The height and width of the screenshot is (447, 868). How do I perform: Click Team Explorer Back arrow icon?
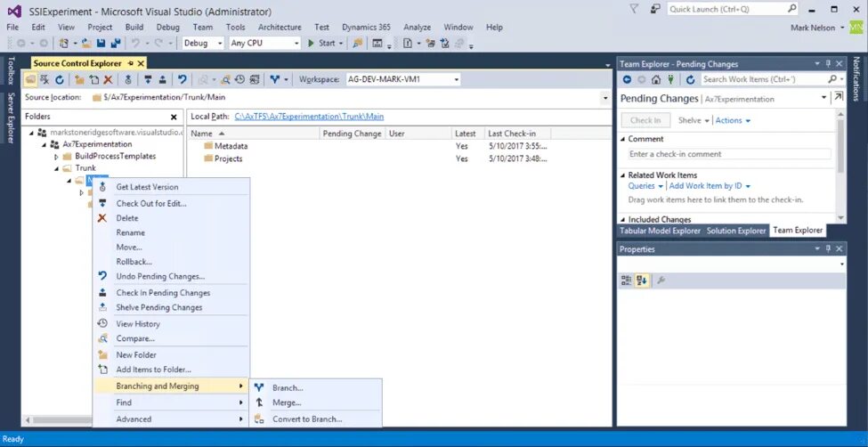click(627, 80)
